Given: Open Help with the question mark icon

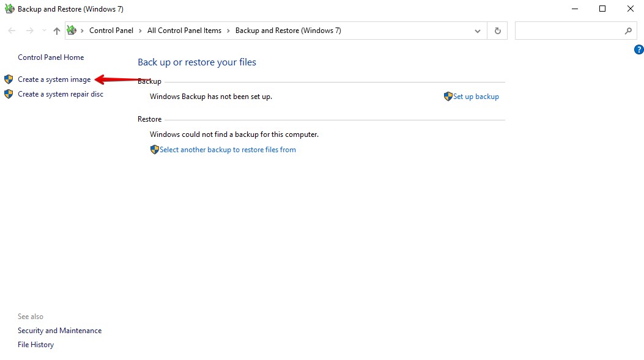Looking at the screenshot, I should (x=638, y=50).
